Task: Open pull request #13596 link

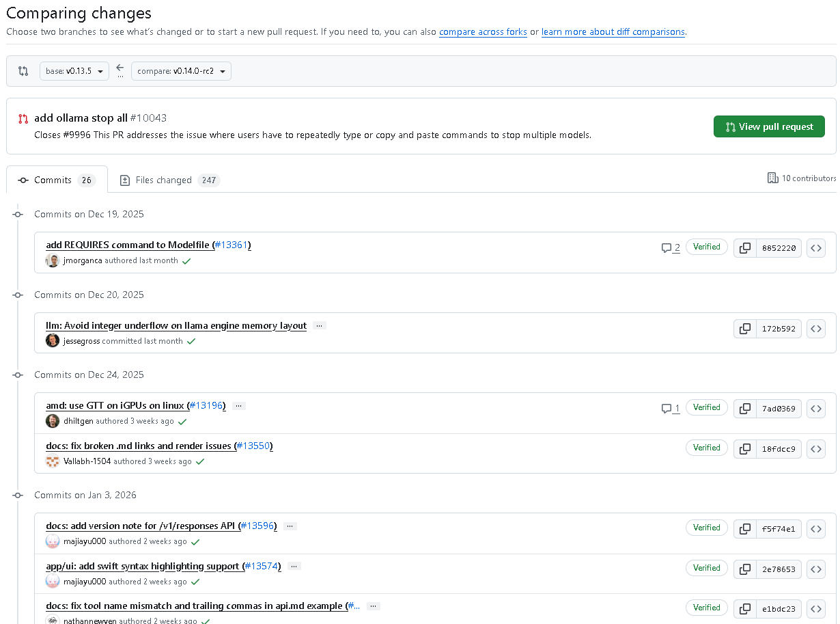Action: pos(257,526)
